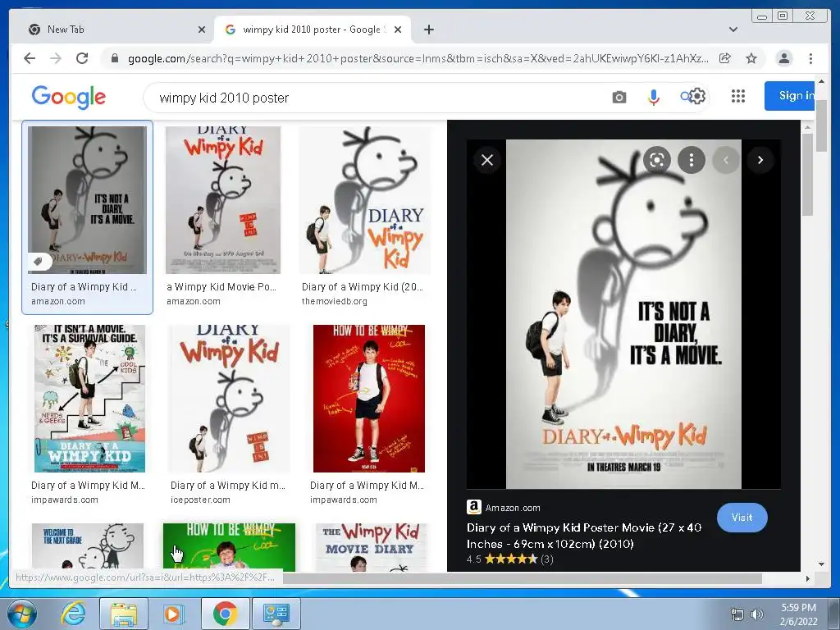The image size is (840, 630).
Task: Close the image preview panel
Action: click(487, 160)
